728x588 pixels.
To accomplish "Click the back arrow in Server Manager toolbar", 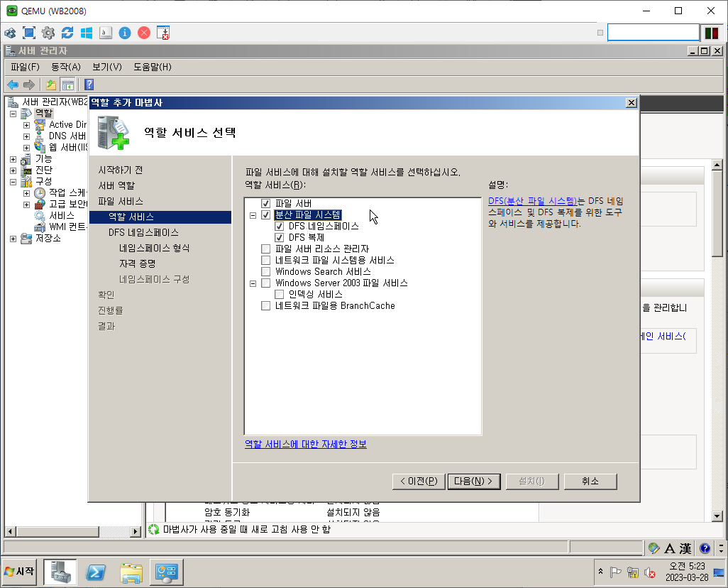I will click(13, 85).
